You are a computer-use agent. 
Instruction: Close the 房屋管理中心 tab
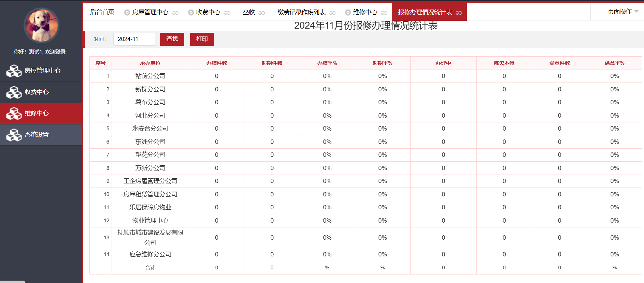[175, 13]
